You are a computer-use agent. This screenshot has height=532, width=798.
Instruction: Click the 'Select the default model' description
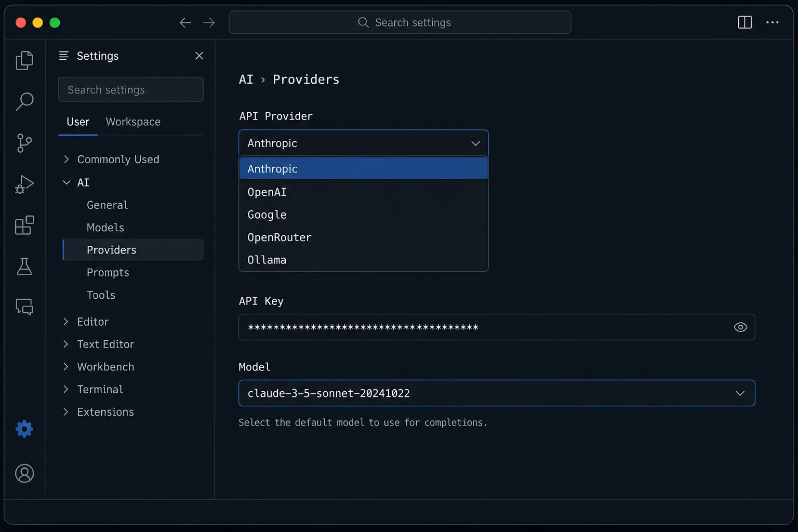coord(363,422)
